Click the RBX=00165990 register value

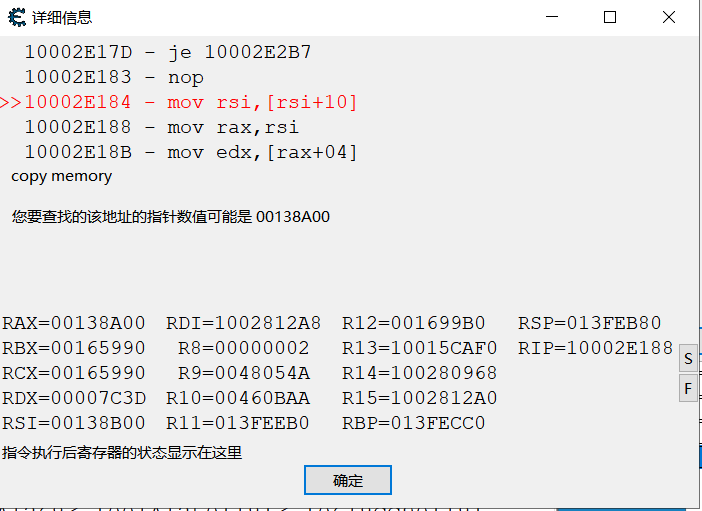coord(74,348)
